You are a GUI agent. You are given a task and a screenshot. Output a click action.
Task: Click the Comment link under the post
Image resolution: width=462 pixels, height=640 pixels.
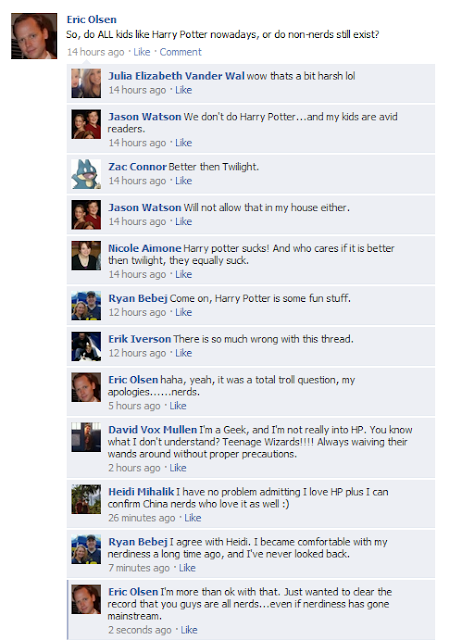180,52
